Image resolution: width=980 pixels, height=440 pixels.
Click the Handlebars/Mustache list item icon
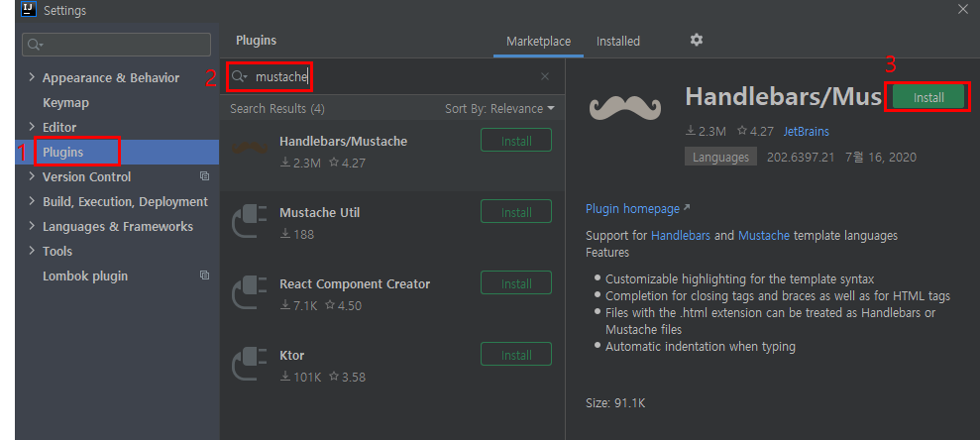250,149
